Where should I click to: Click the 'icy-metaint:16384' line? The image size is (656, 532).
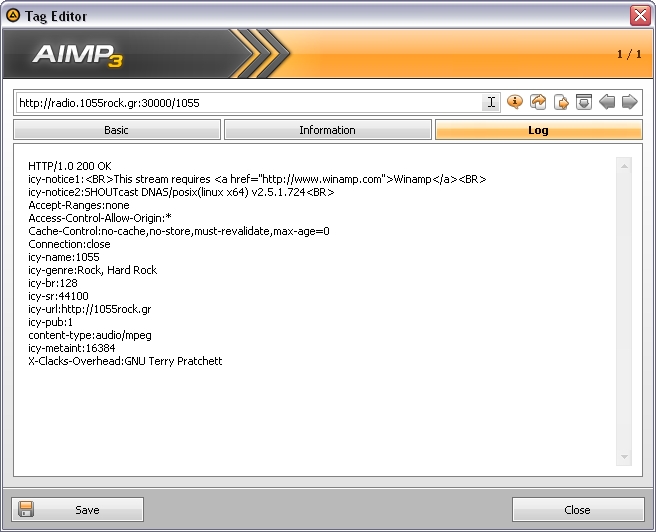click(x=72, y=348)
